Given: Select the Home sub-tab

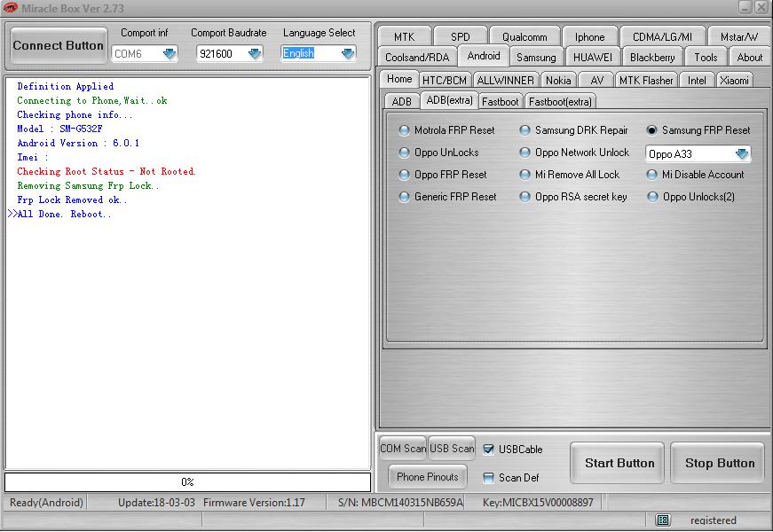Looking at the screenshot, I should [399, 79].
